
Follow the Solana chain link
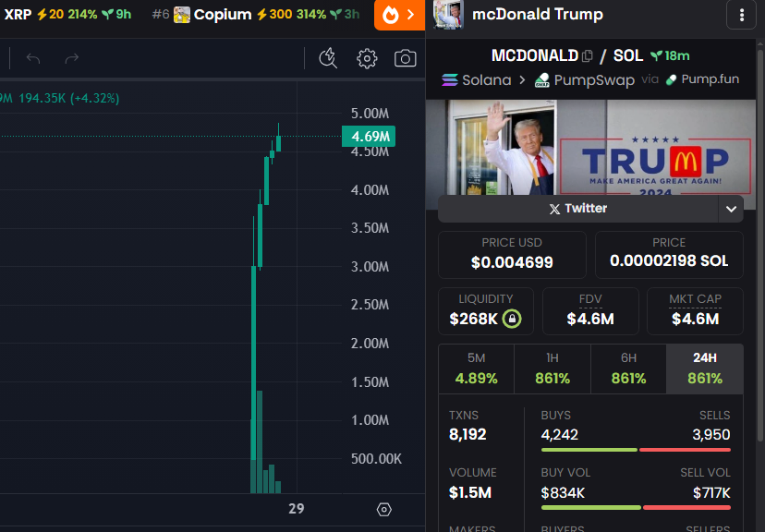pos(476,80)
